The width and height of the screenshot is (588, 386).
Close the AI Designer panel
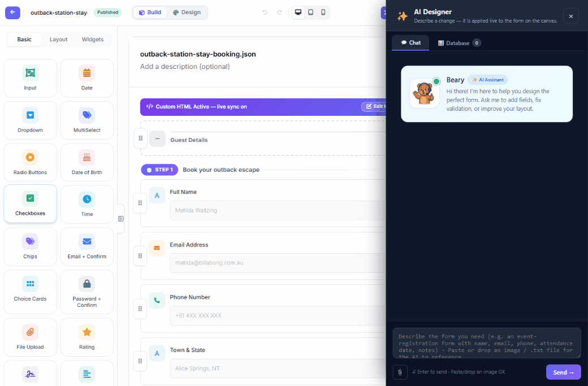click(570, 16)
